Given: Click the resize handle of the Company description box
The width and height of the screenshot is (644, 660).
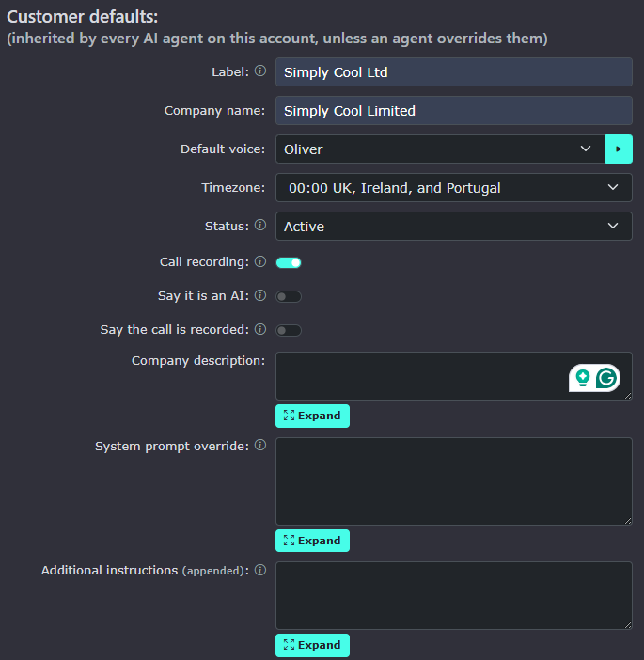Looking at the screenshot, I should point(628,396).
